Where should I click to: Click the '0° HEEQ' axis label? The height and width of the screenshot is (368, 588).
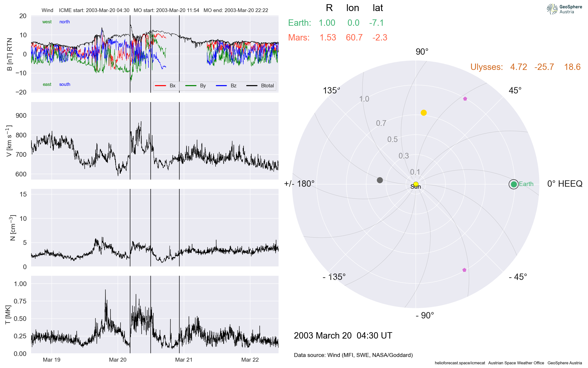[x=565, y=184]
